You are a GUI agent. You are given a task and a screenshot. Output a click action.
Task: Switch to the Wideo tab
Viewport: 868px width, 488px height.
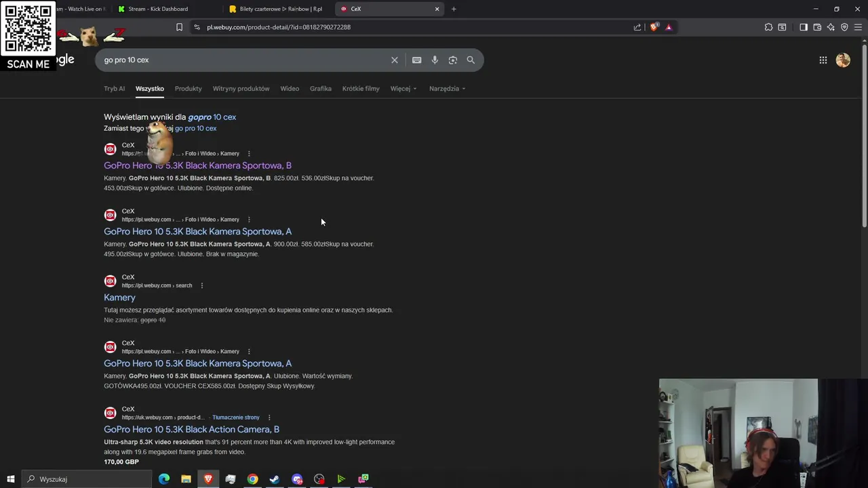[290, 89]
